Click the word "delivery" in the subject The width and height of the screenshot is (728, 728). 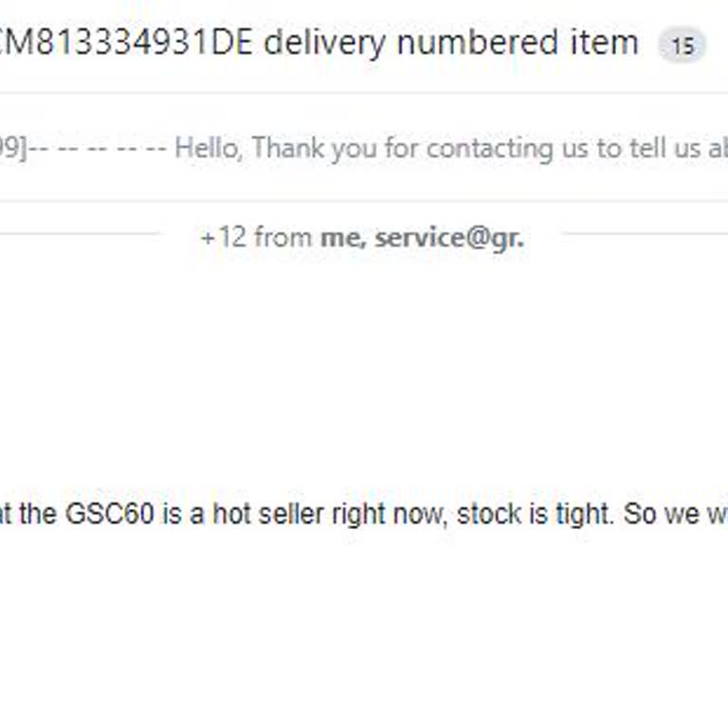tap(328, 43)
